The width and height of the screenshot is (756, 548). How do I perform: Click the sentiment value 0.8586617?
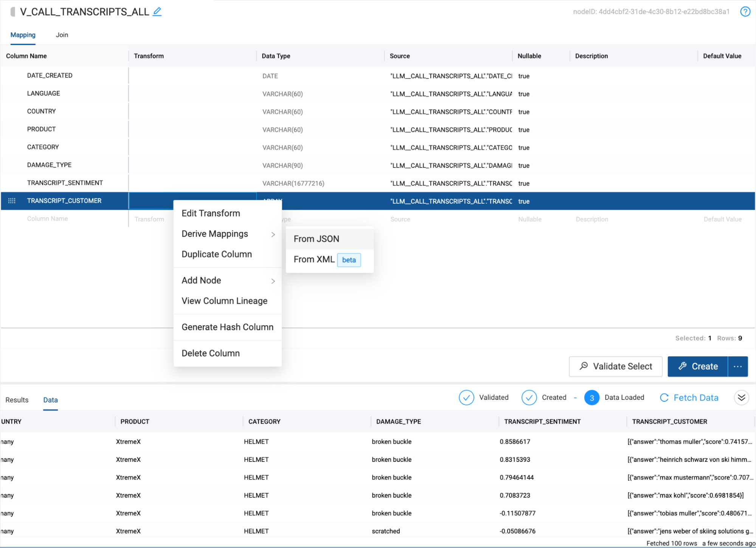(x=515, y=442)
